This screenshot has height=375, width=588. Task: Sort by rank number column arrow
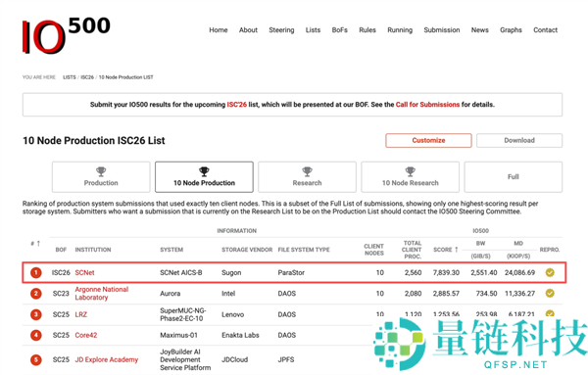click(x=38, y=244)
